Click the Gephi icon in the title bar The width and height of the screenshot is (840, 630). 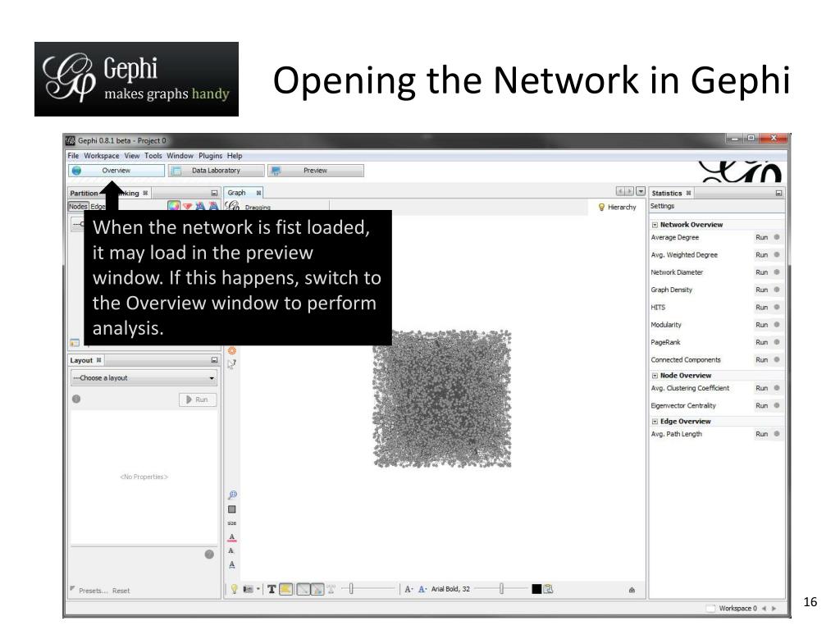coord(71,141)
